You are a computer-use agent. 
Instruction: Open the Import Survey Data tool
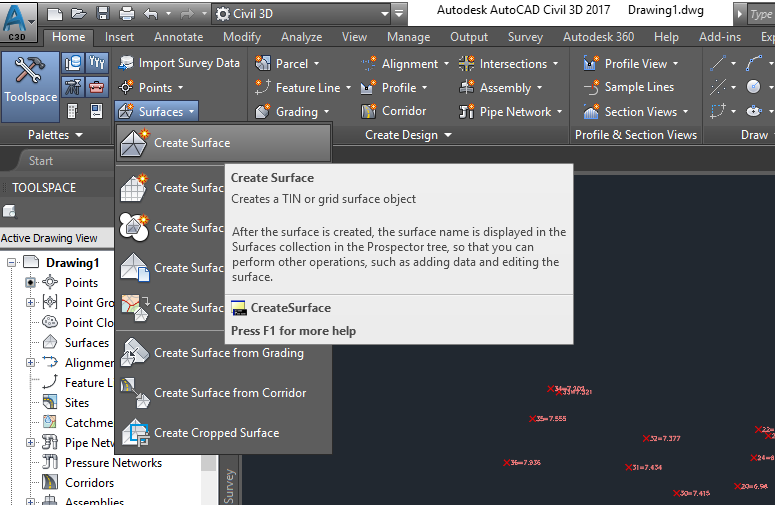tap(179, 63)
